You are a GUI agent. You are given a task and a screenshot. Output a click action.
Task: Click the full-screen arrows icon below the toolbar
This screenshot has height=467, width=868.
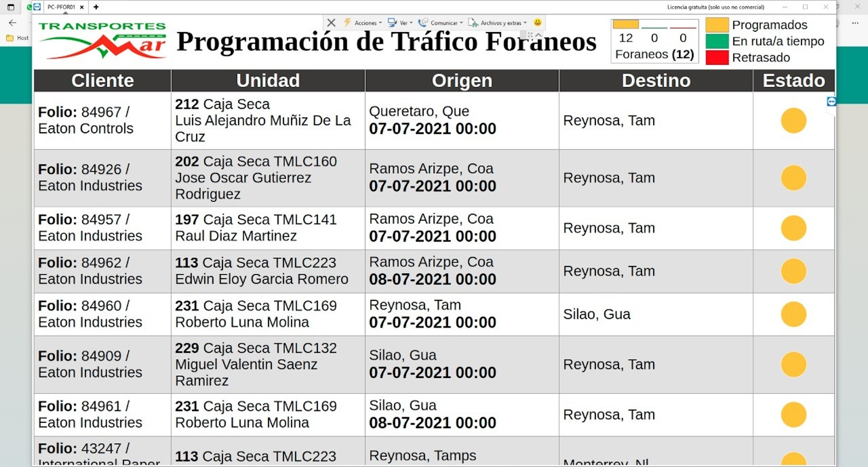[530, 34]
